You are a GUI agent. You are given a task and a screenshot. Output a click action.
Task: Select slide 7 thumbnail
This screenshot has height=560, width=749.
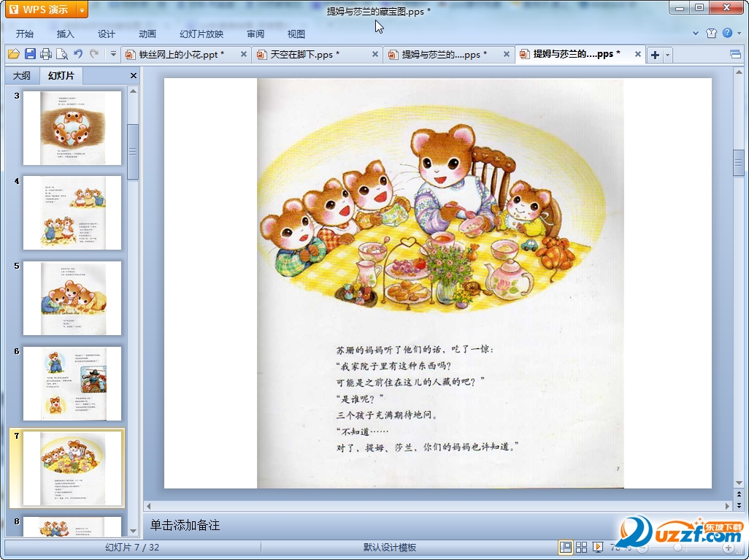[72, 468]
